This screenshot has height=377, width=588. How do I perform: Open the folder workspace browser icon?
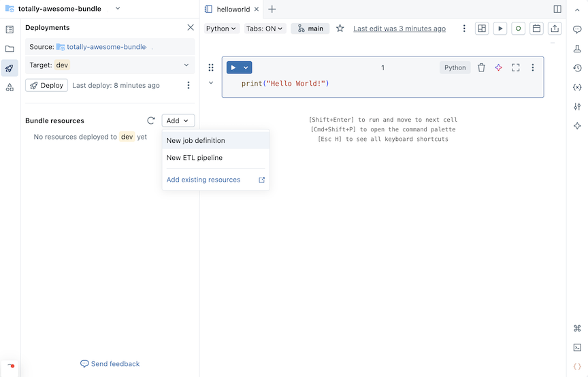click(10, 49)
